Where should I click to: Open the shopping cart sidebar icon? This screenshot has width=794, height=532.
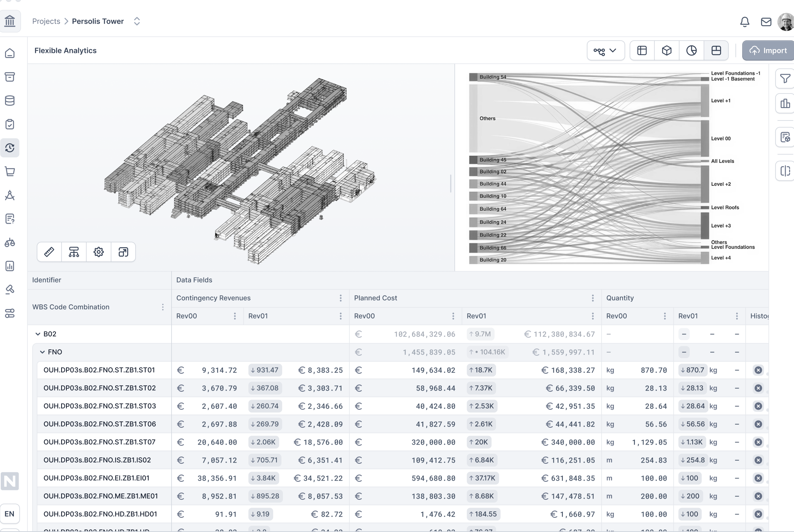(10, 171)
